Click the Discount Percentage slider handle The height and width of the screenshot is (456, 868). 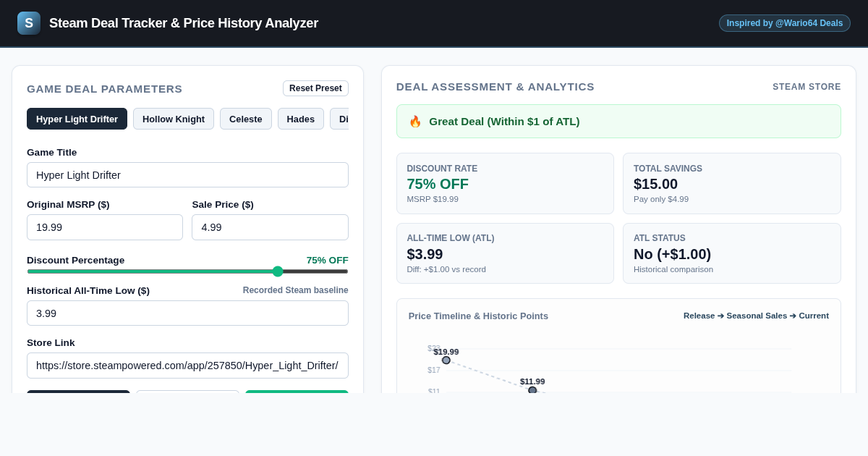coord(278,271)
